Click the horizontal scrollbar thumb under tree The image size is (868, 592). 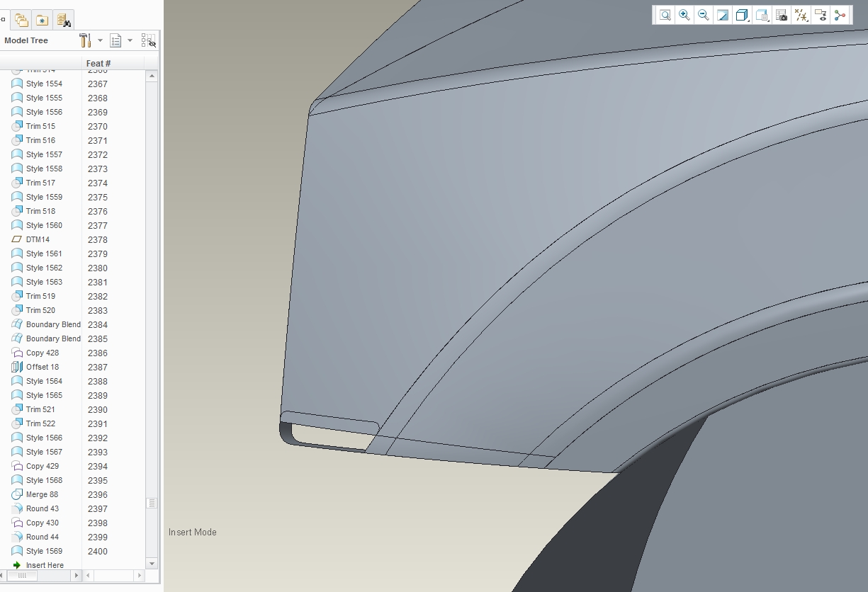(22, 576)
